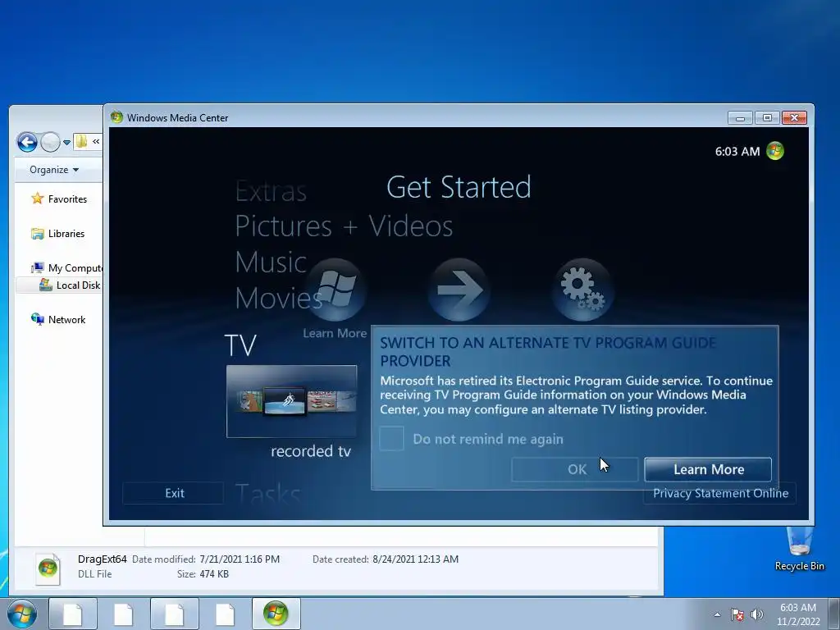Open the recorded tv thumbnail tile
Image resolution: width=840 pixels, height=630 pixels.
[x=291, y=401]
